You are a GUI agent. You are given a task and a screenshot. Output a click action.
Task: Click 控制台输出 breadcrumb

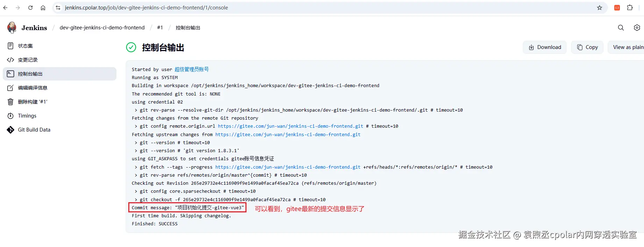pos(188,28)
